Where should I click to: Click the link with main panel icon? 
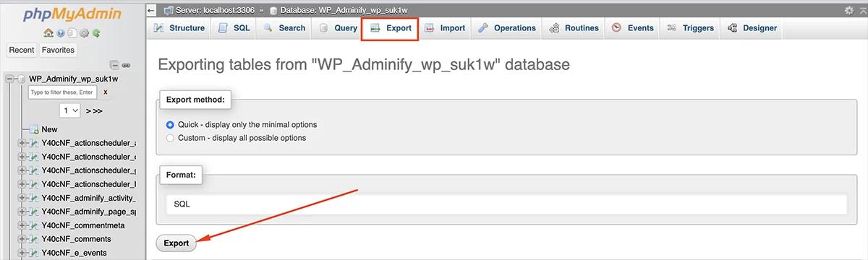[x=126, y=65]
